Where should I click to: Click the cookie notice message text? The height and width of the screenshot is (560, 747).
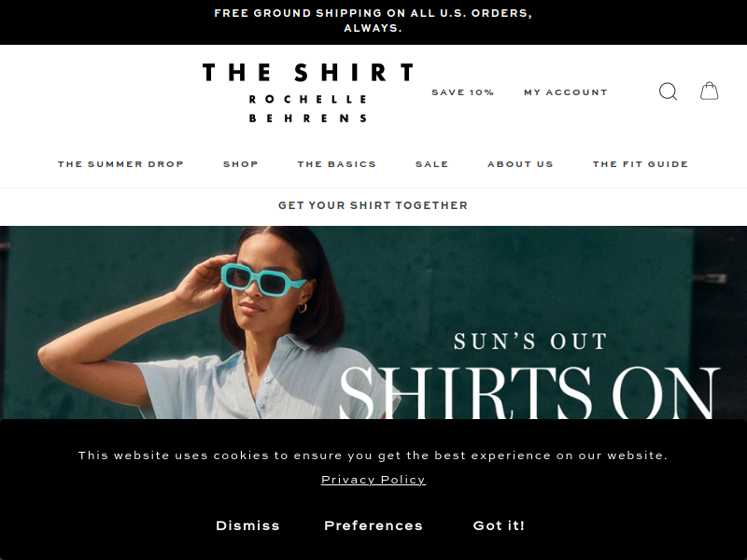[x=373, y=455]
